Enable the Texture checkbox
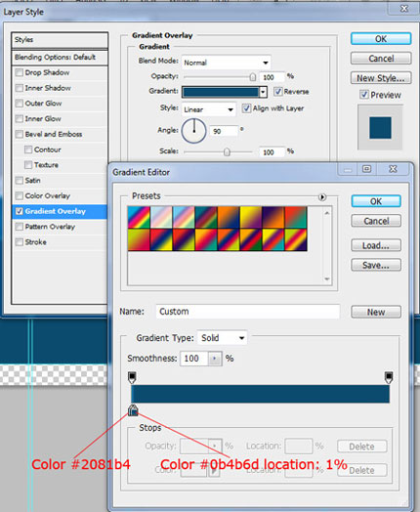 pyautogui.click(x=28, y=165)
